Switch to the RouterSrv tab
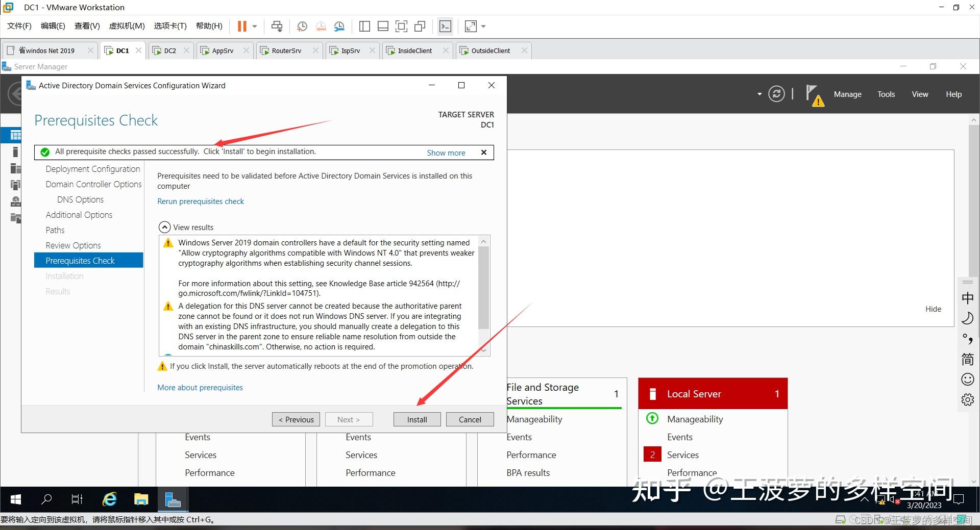The image size is (980, 530). tap(286, 51)
